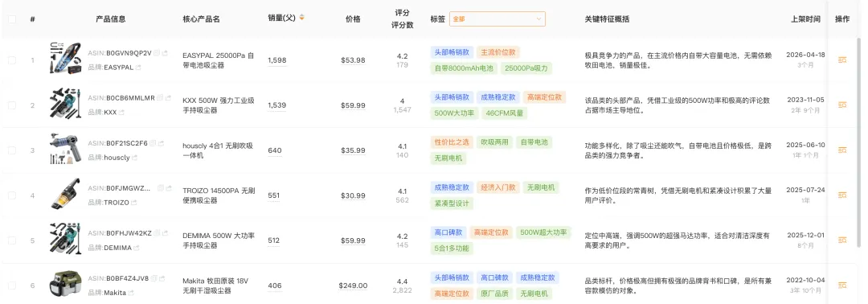
Task: Copy ASIN B0GVN9QP2V with its copy icon
Action: [157, 52]
